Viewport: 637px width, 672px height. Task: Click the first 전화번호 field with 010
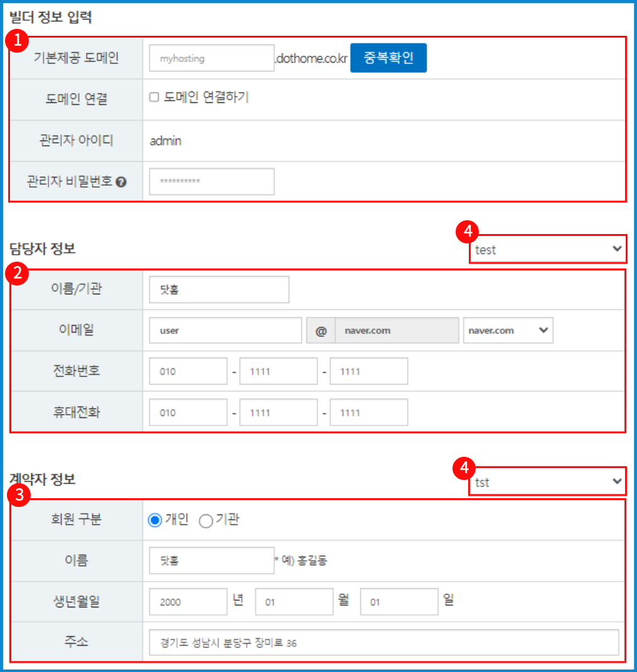(x=188, y=371)
